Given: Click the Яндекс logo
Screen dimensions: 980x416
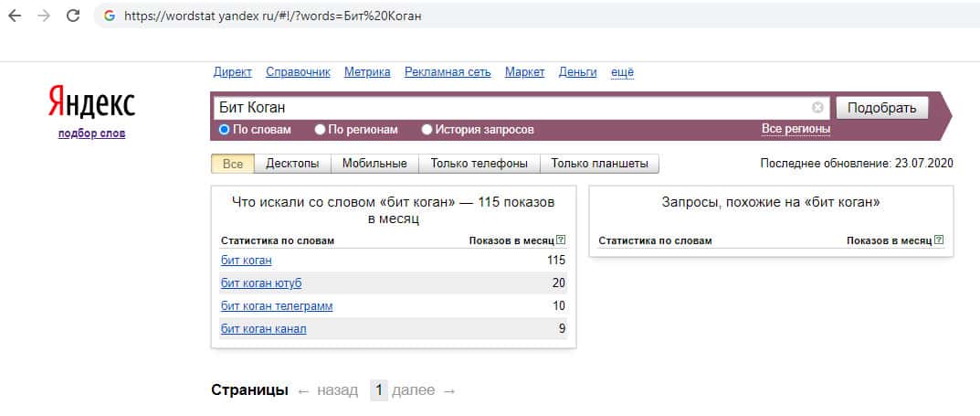Looking at the screenshot, I should (91, 102).
